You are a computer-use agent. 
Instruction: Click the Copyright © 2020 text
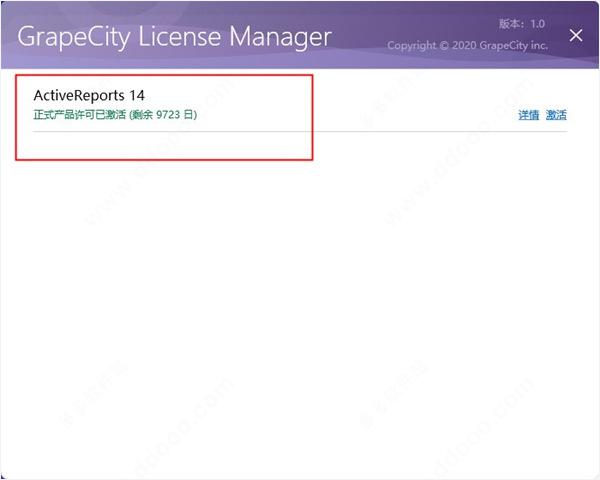[432, 46]
